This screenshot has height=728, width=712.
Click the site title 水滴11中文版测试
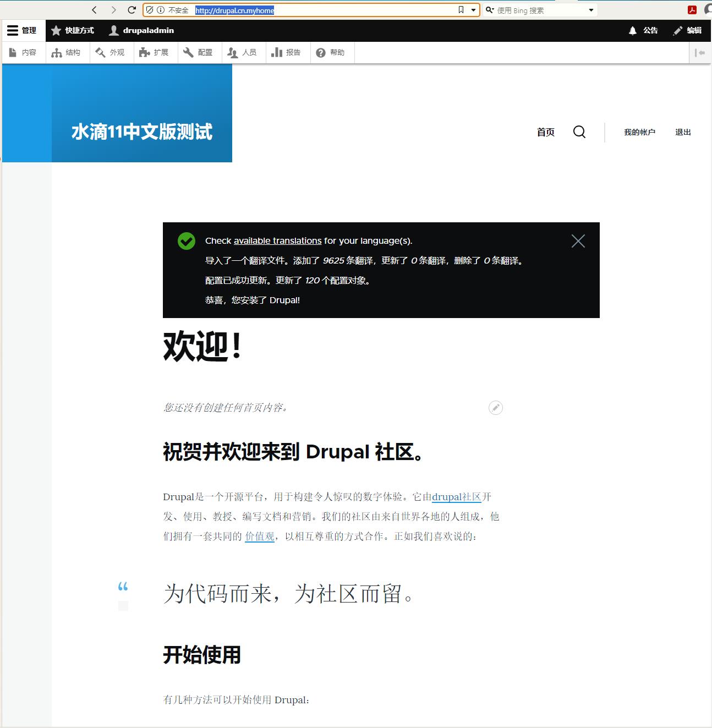(x=142, y=132)
